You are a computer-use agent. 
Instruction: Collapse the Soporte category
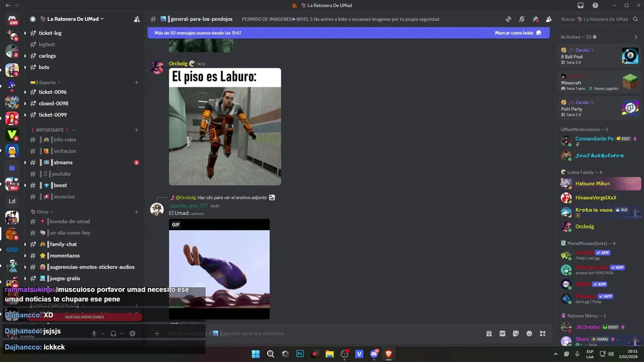pos(45,82)
